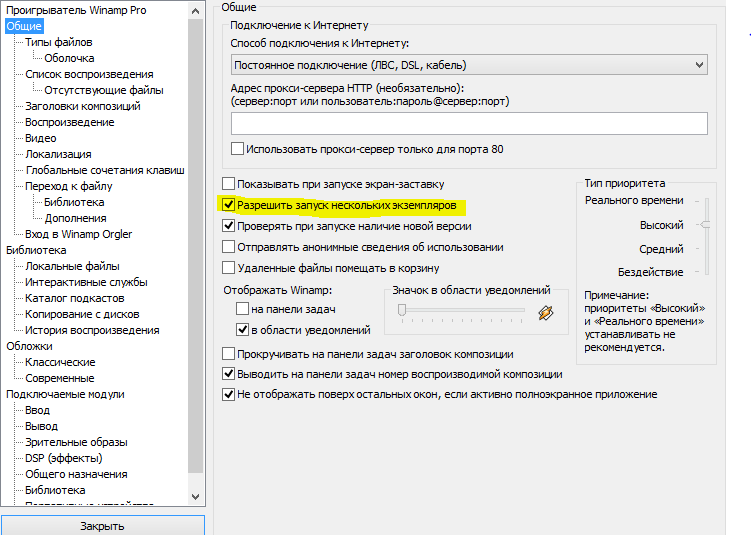Select Проигрыватель Winamp Pro root item
This screenshot has height=535, width=751.
tap(76, 10)
